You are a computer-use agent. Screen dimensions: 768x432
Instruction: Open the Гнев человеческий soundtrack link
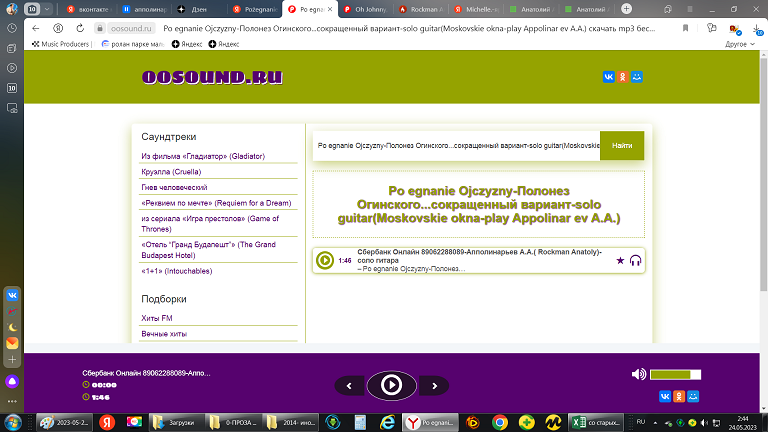(x=174, y=188)
